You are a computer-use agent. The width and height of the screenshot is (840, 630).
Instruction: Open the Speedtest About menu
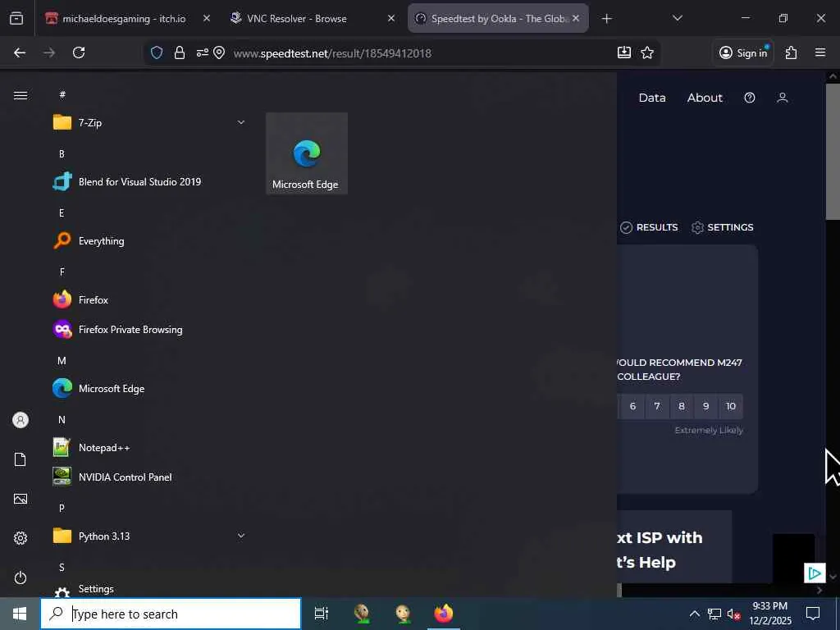coord(705,98)
